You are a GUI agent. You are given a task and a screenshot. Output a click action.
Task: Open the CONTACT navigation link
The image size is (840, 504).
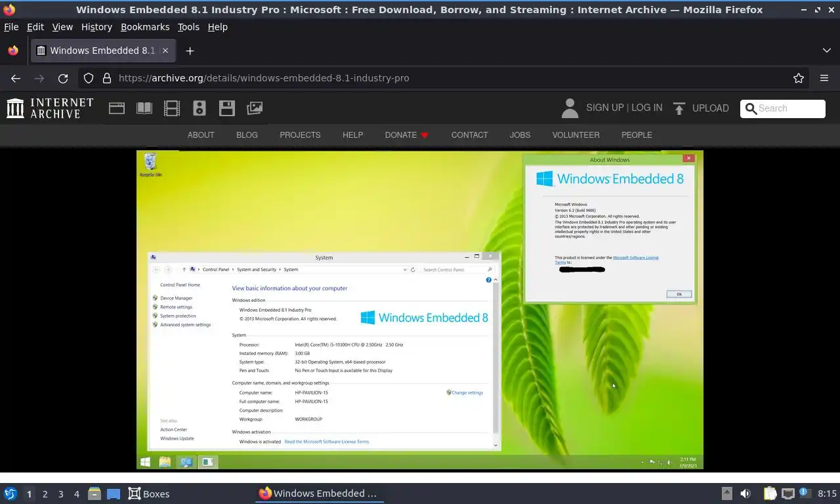pyautogui.click(x=469, y=135)
